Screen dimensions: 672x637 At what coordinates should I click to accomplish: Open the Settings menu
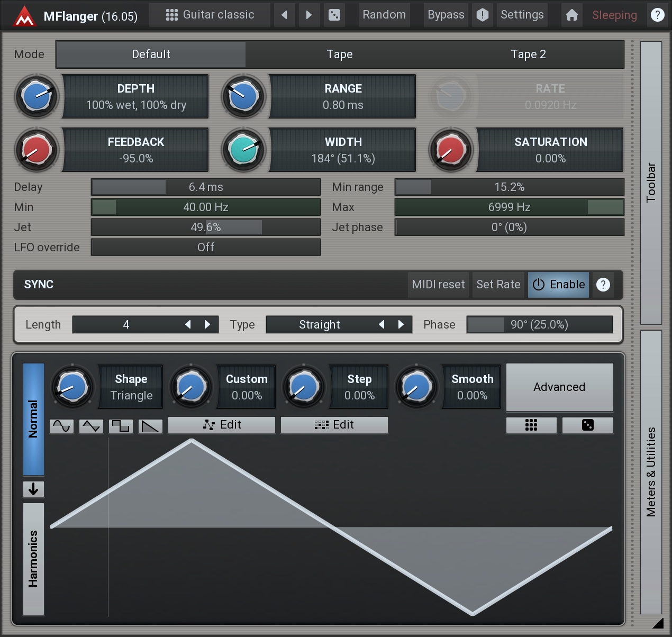(x=522, y=15)
